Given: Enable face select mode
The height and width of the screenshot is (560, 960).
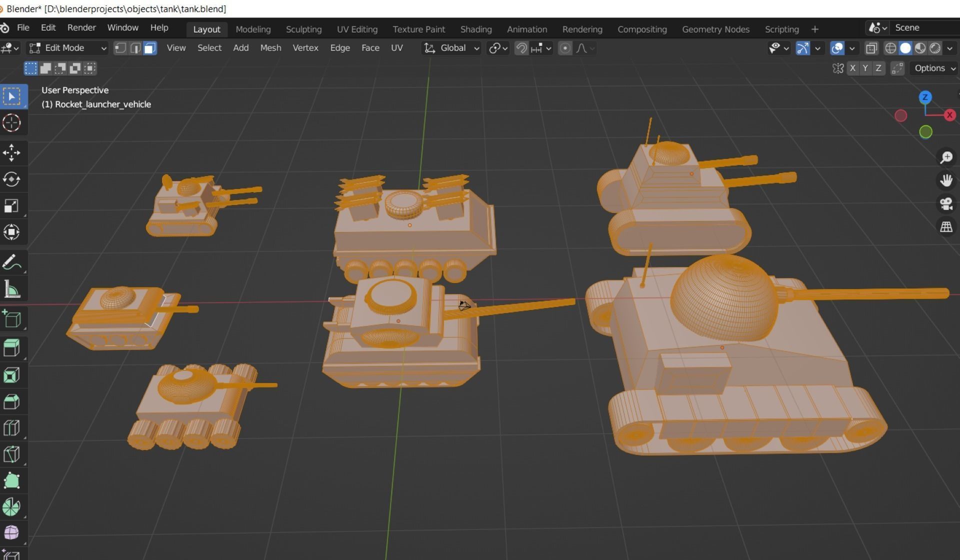Looking at the screenshot, I should click(149, 48).
